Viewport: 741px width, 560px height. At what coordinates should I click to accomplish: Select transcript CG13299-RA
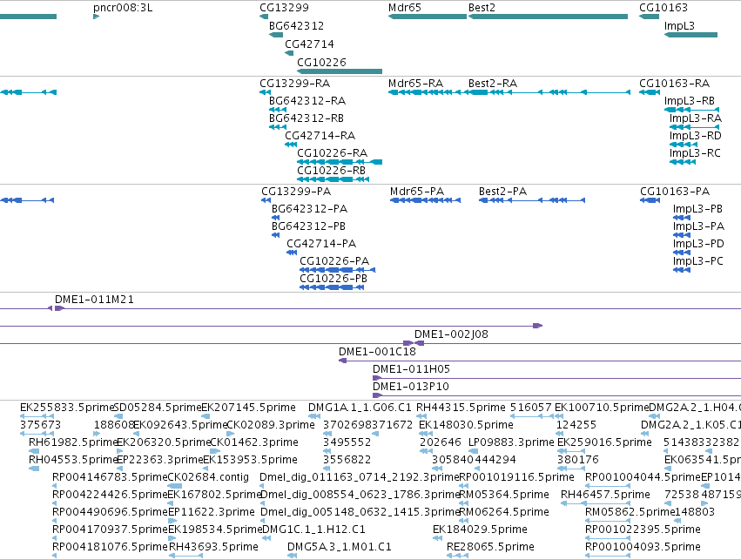click(265, 92)
